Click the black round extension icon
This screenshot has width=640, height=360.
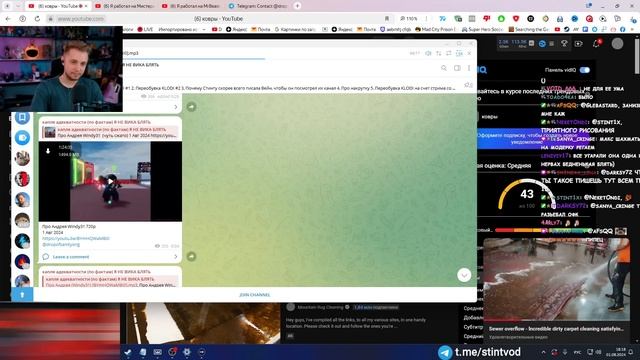(x=531, y=19)
